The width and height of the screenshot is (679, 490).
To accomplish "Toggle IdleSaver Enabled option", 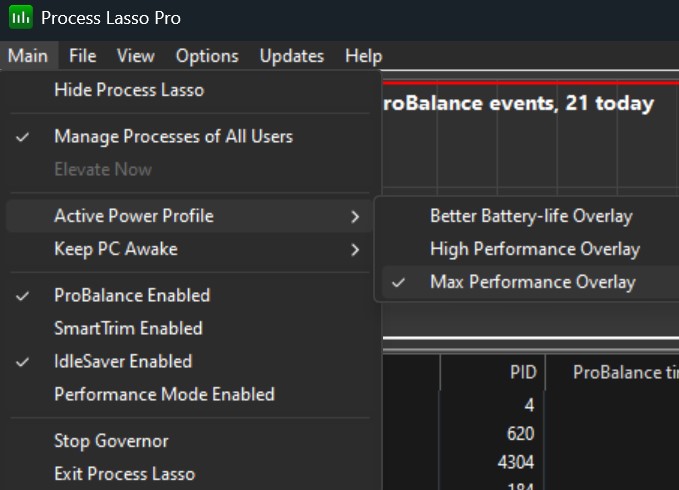I will [122, 361].
